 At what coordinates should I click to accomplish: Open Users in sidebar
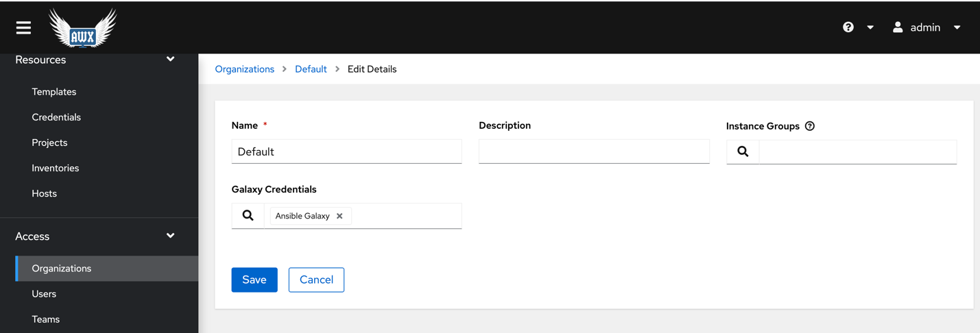tap(44, 294)
